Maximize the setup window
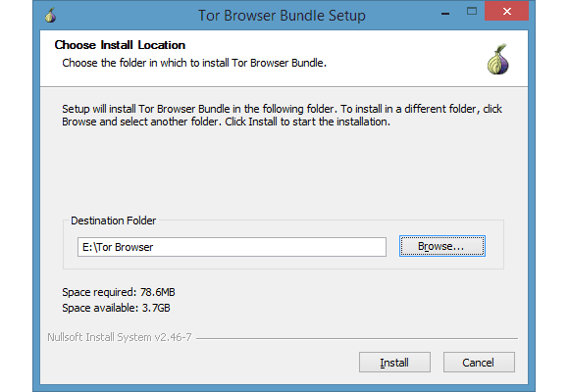This screenshot has height=392, width=569. 472,11
